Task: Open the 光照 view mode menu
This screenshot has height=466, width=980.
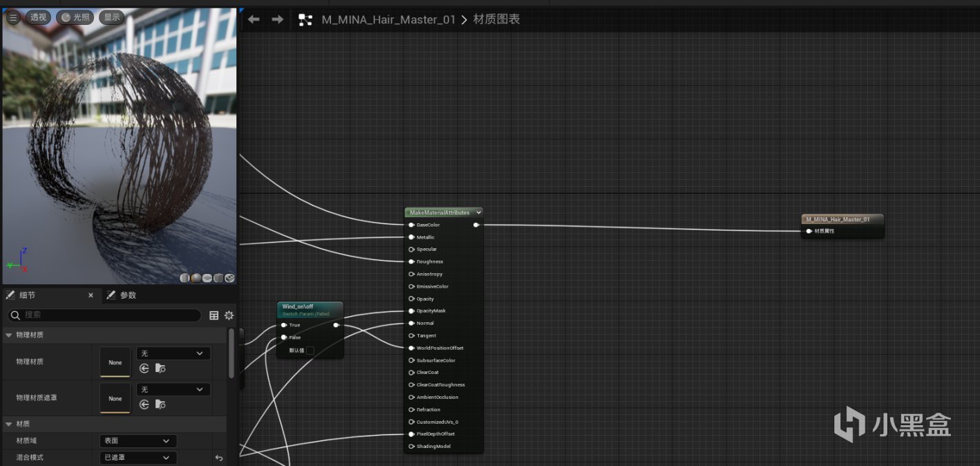Action: (x=75, y=17)
